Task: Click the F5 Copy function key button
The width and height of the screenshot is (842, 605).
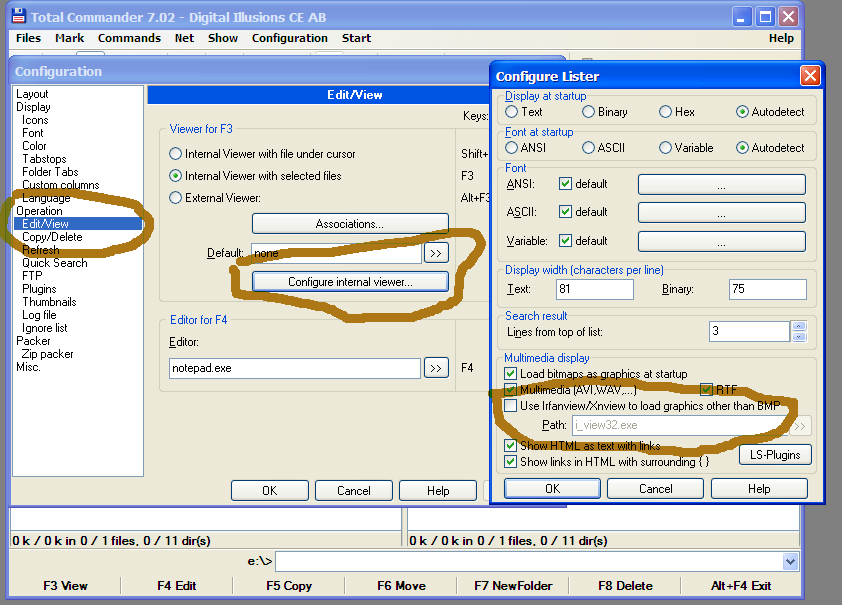Action: pos(289,586)
